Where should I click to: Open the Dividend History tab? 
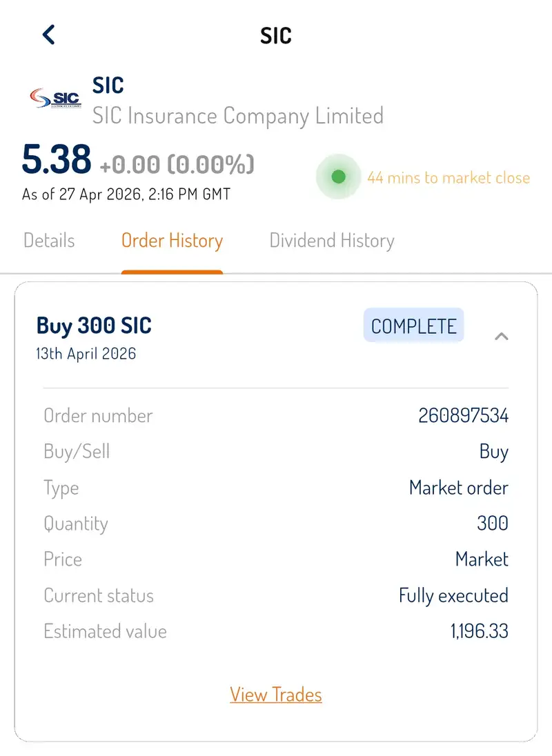pos(332,240)
